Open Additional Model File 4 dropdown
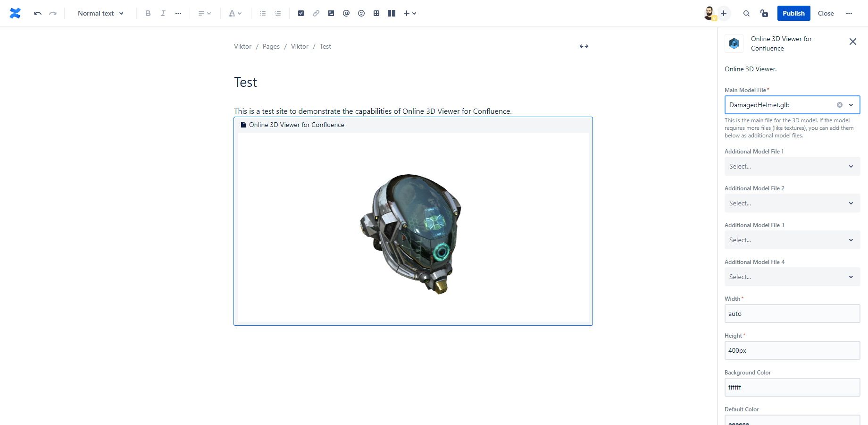868x425 pixels. tap(792, 277)
